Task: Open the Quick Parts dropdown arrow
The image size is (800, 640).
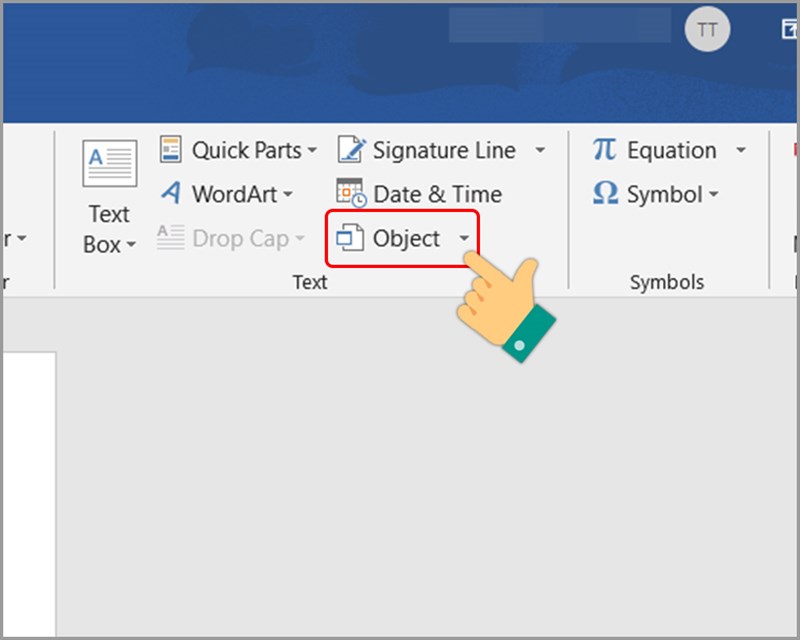Action: click(312, 151)
